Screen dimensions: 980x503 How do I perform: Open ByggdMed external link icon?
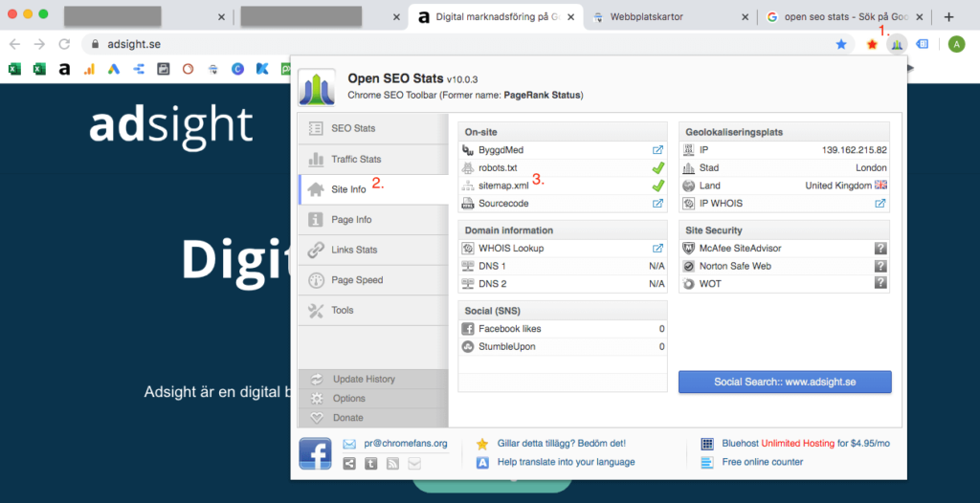click(657, 150)
